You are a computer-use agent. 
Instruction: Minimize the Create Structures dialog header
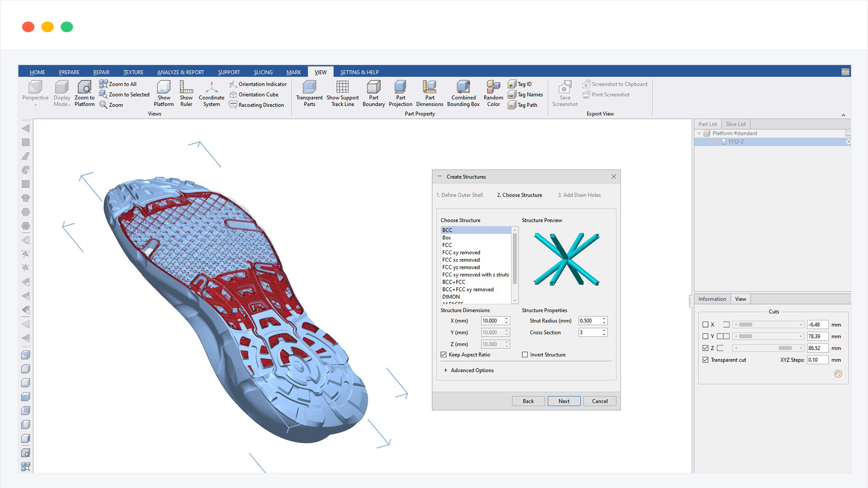coord(439,176)
